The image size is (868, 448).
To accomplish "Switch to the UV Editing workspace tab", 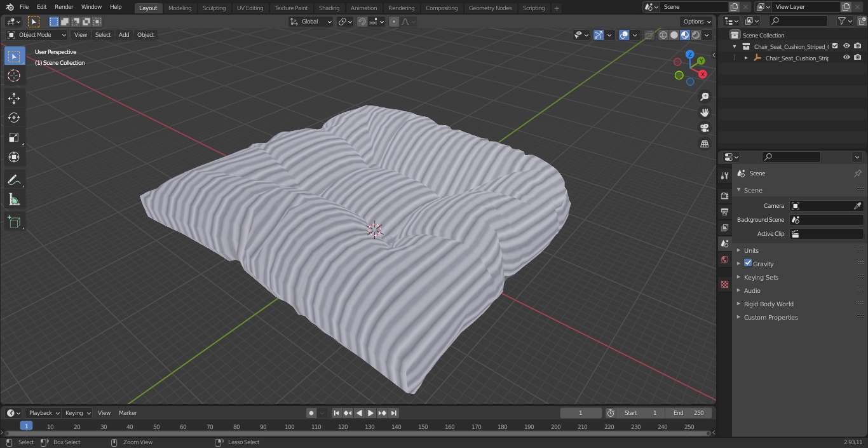I will pyautogui.click(x=250, y=8).
